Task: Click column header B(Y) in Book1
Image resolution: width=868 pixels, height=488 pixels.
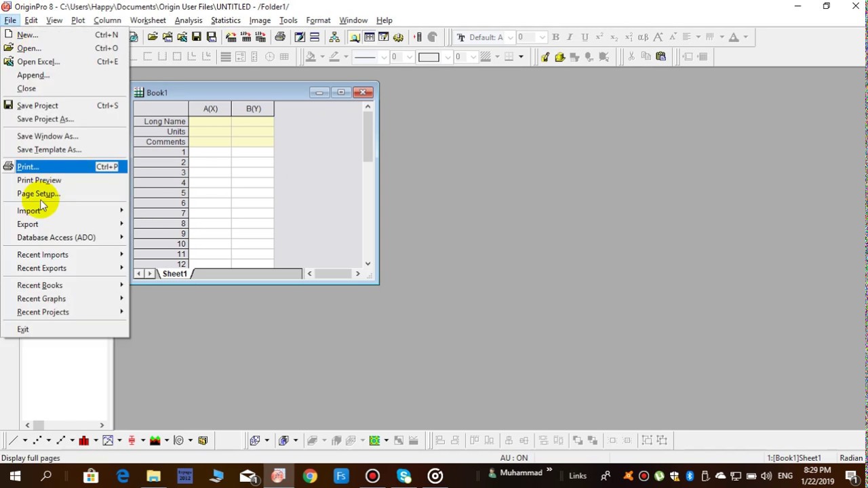Action: coord(253,108)
